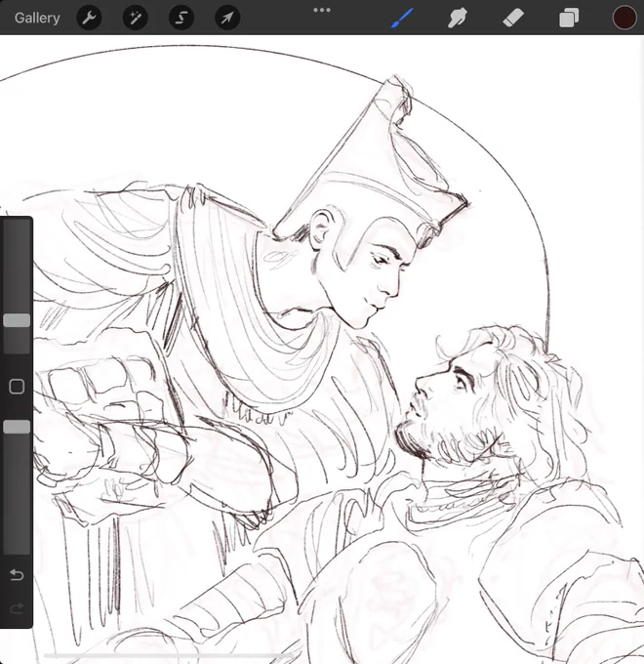
Task: Activate the Selection S tool
Action: pyautogui.click(x=181, y=18)
